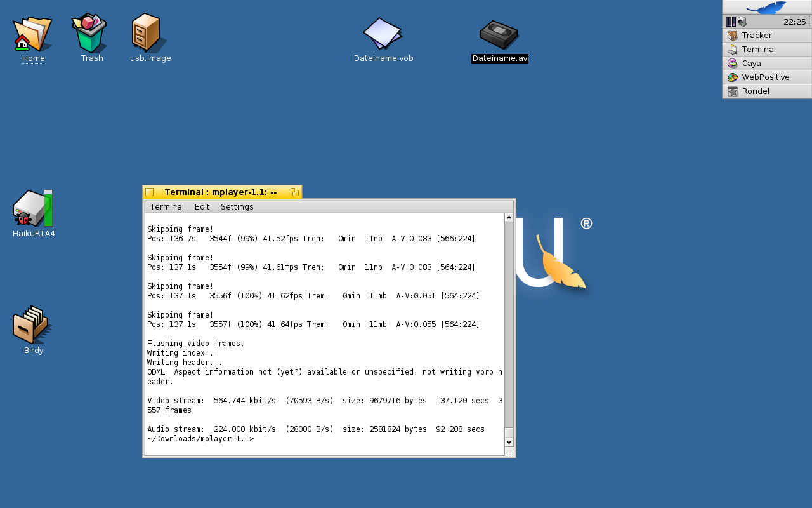Open the Home folder desktop icon
The width and height of the screenshot is (812, 508).
(32, 35)
